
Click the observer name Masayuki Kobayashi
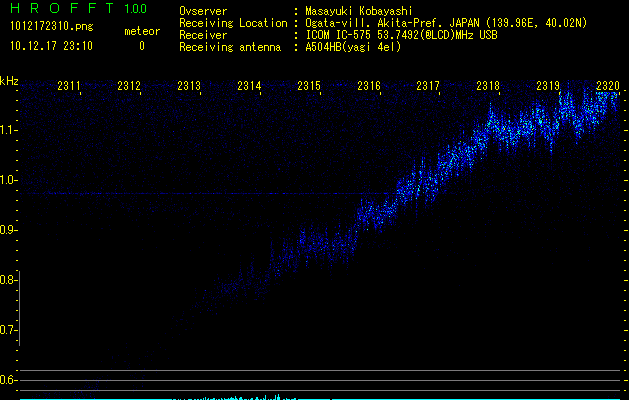coord(359,11)
